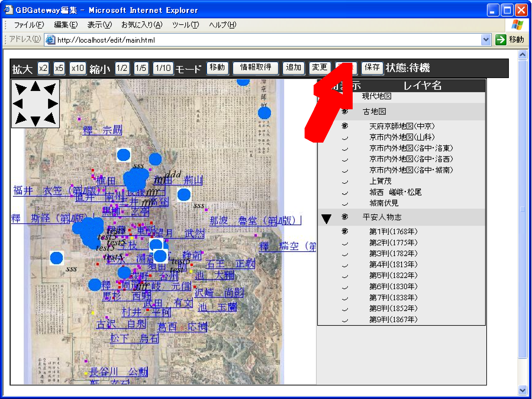Pan map up with the north arrow
The width and height of the screenshot is (532, 399).
[35, 86]
